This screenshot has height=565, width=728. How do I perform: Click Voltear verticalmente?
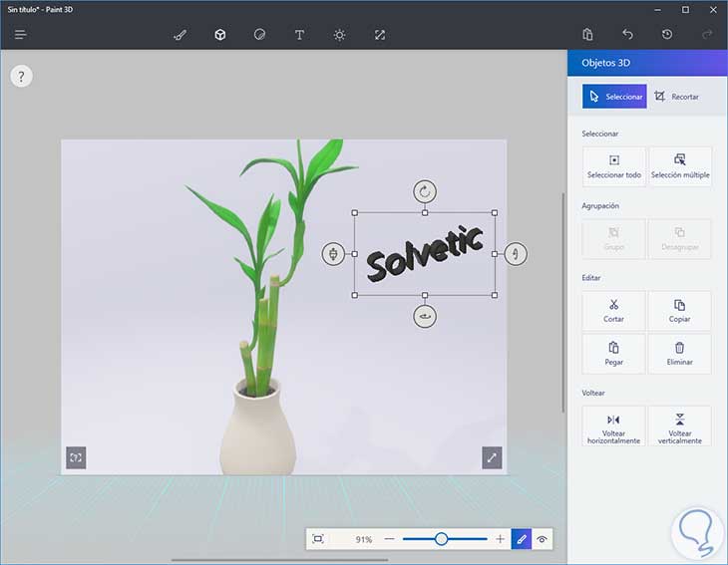(x=680, y=426)
